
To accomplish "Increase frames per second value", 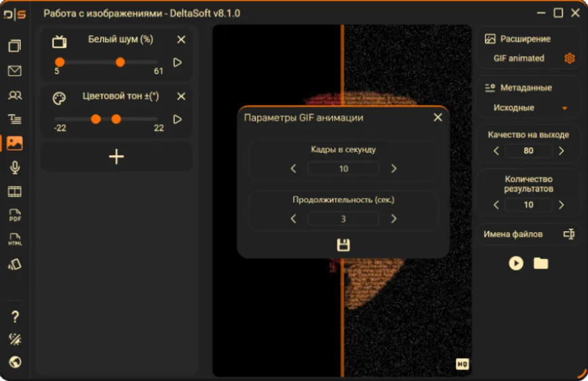I will click(x=394, y=169).
